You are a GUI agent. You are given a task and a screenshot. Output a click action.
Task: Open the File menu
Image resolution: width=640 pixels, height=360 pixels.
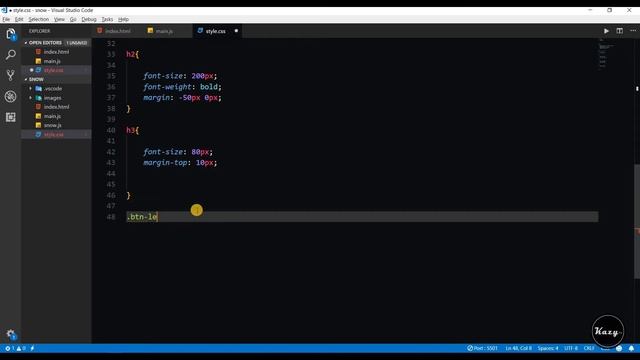coord(6,19)
